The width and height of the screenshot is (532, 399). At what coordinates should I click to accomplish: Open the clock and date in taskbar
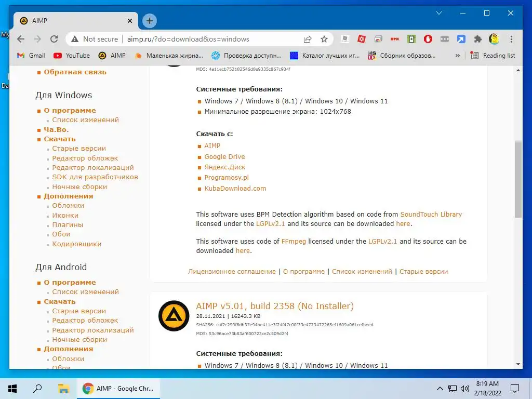point(487,389)
